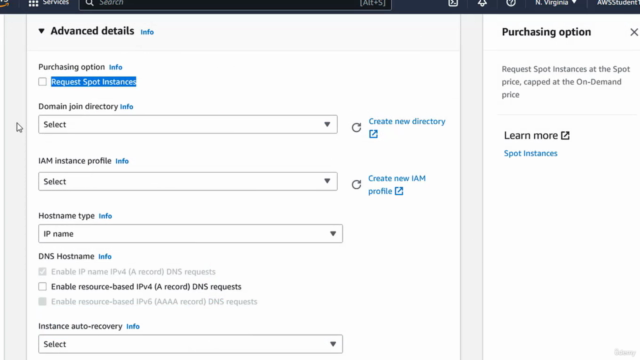The height and width of the screenshot is (360, 640).
Task: Toggle resource-based IPv6 (AAAA record) checkbox
Action: pyautogui.click(x=42, y=302)
